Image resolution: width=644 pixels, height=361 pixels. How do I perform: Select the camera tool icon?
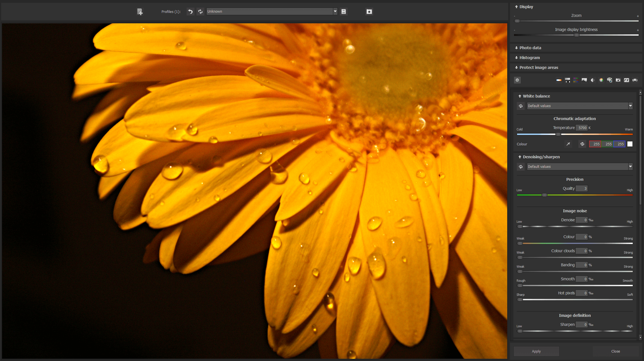coord(618,80)
